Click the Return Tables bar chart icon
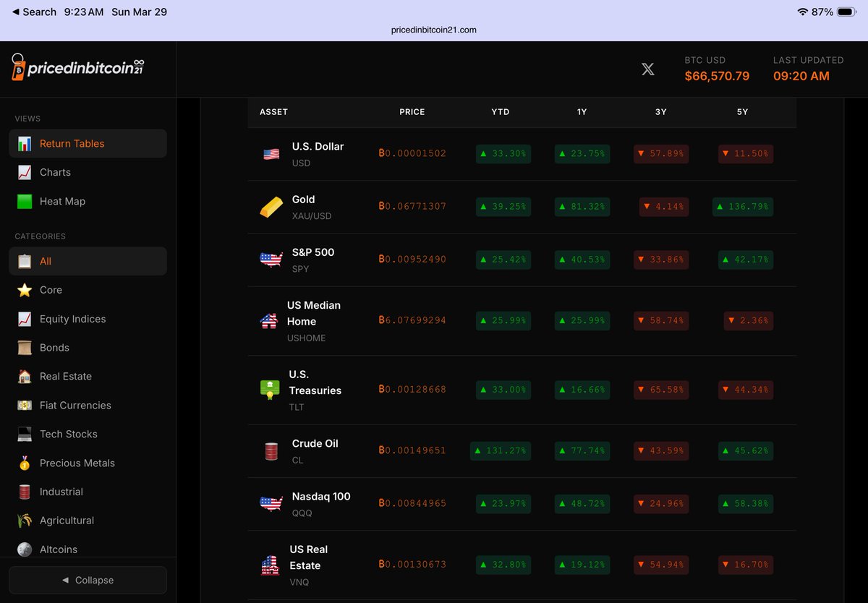Viewport: 868px width, 603px height. click(x=25, y=143)
